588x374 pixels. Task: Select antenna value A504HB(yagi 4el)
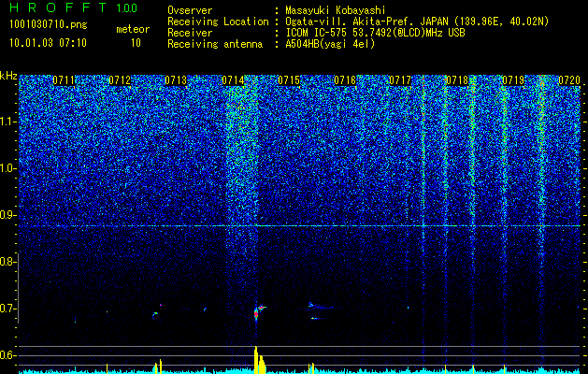coord(330,44)
